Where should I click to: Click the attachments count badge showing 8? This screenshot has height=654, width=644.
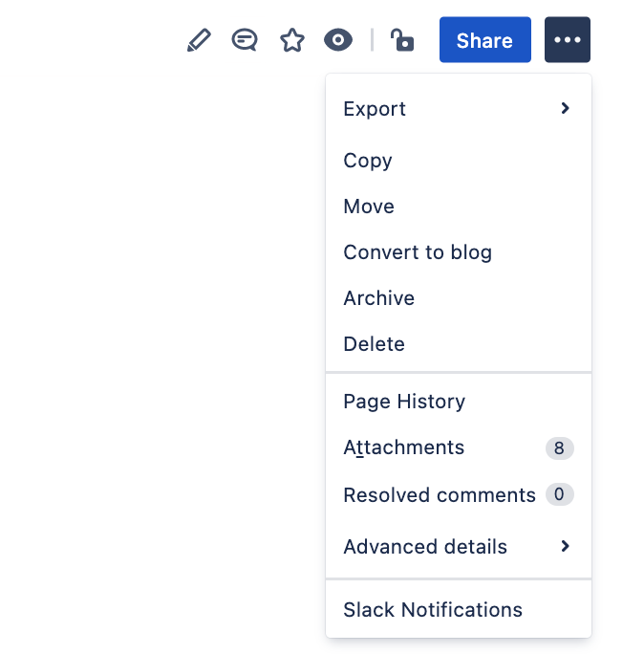click(x=559, y=447)
